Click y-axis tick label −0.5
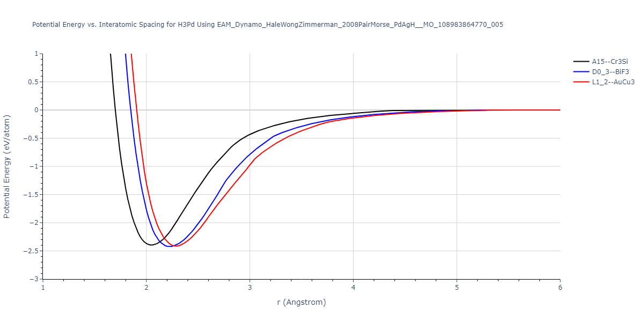The width and height of the screenshot is (644, 322). point(31,138)
